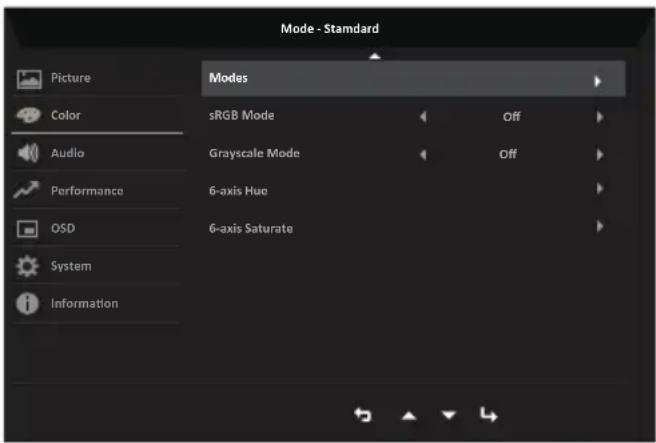
Task: Click the Performance chart arrow icon
Action: [x=26, y=190]
